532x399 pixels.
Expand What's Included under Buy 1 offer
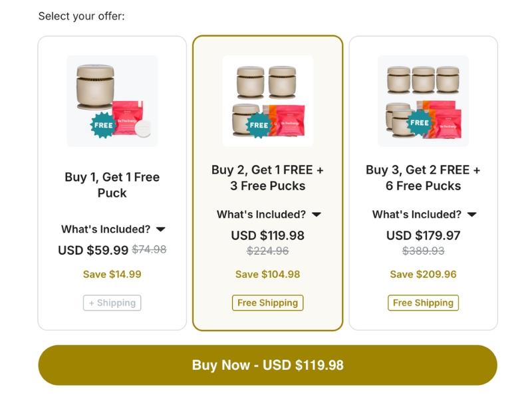pos(113,229)
